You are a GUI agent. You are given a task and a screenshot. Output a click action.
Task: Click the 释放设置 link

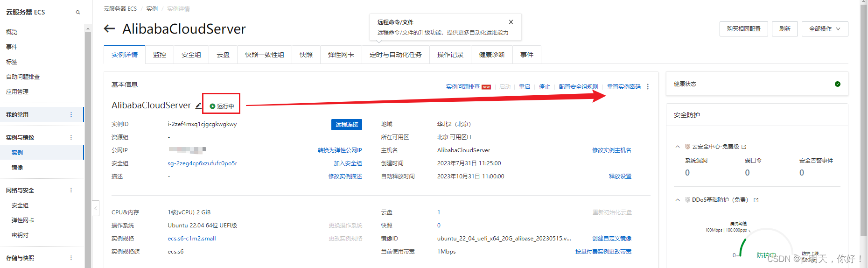(x=620, y=176)
